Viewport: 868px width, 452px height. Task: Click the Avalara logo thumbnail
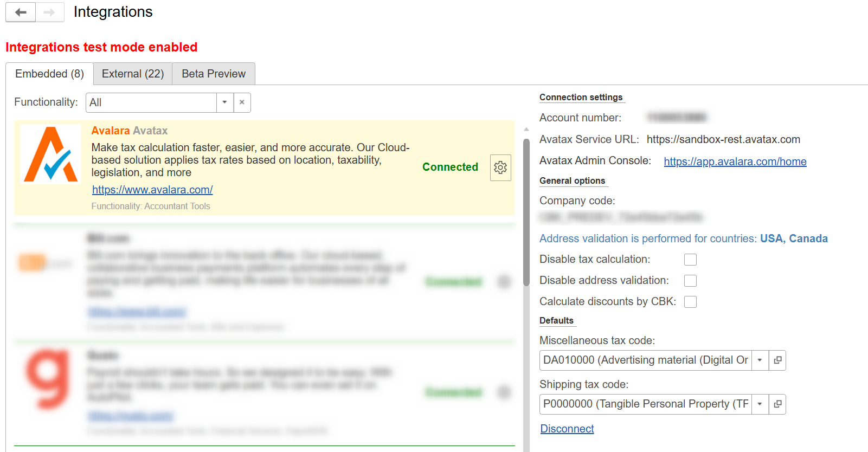pyautogui.click(x=50, y=154)
